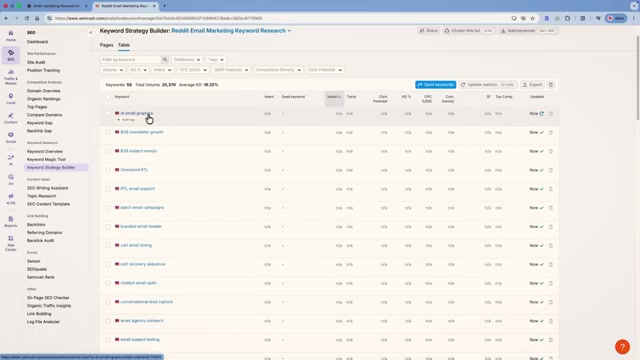Open the Databases filter dropdown

(187, 60)
